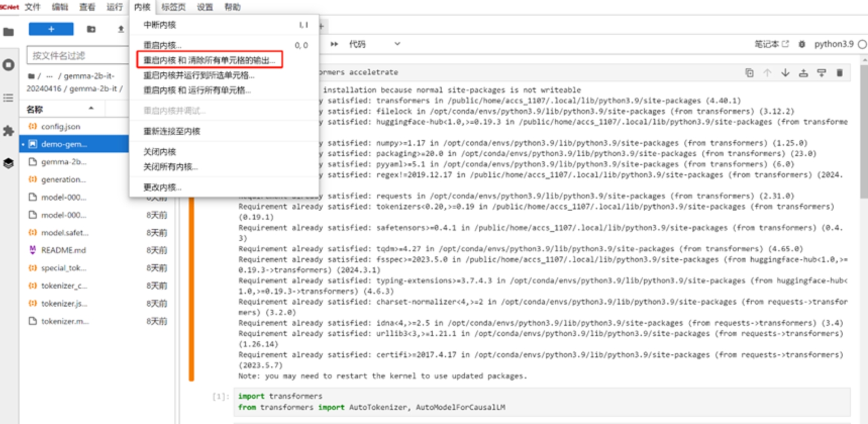Click the blue plus new launcher button
868x424 pixels.
pyautogui.click(x=51, y=29)
